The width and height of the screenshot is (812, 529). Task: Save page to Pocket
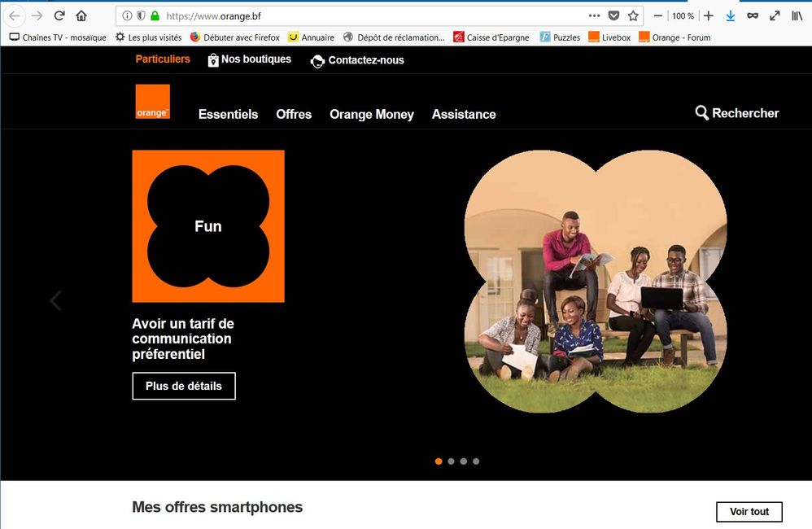tap(613, 16)
